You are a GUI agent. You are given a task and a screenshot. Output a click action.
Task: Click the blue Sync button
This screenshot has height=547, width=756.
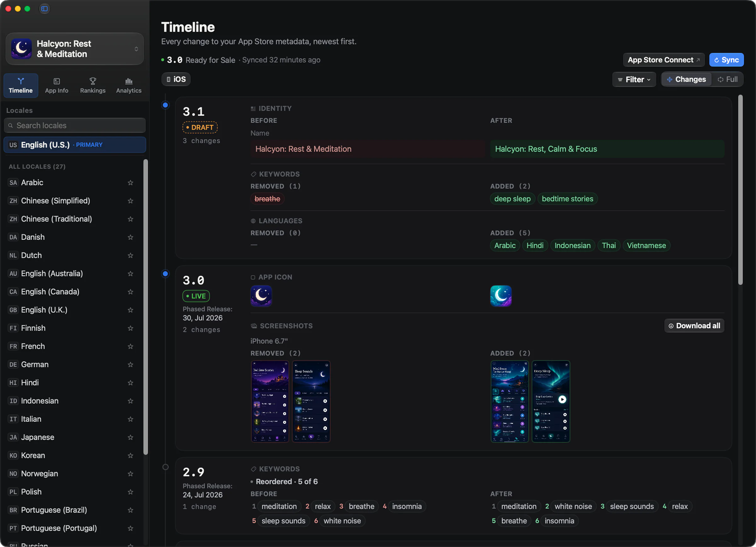tap(726, 60)
